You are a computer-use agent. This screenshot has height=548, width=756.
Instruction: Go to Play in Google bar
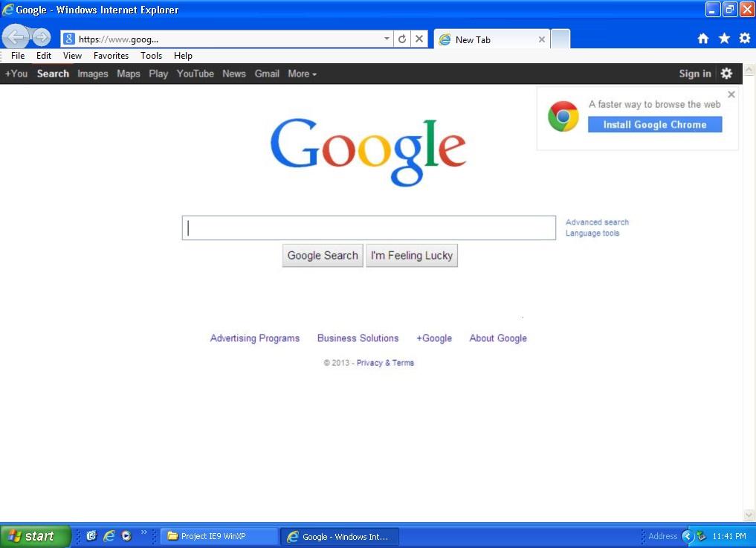(158, 74)
